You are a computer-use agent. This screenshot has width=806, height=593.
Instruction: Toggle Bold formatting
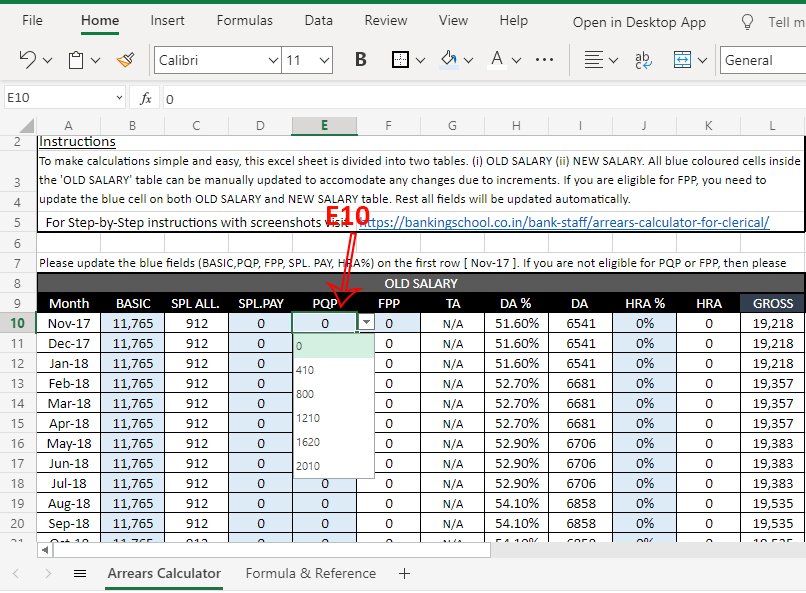click(x=360, y=60)
